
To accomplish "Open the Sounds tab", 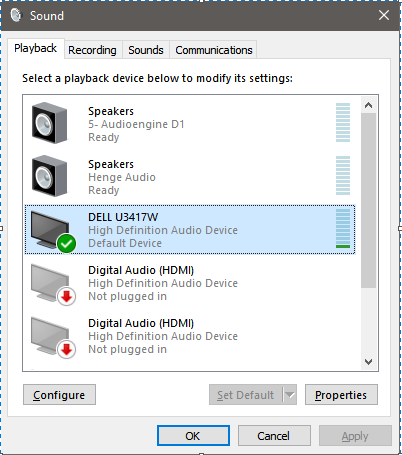I will pyautogui.click(x=146, y=50).
